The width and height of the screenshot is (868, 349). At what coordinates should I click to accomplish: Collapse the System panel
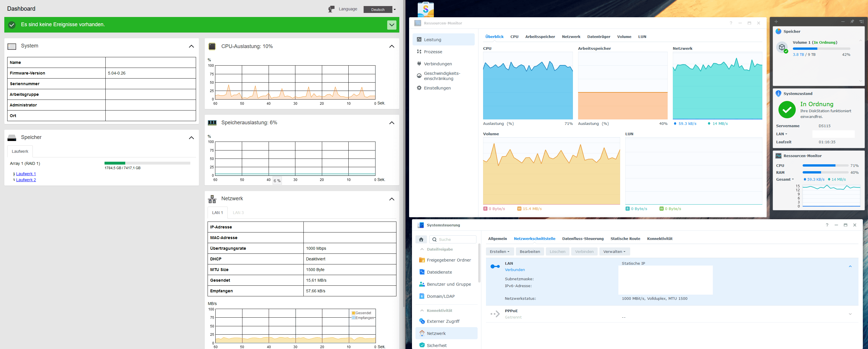[x=191, y=46]
